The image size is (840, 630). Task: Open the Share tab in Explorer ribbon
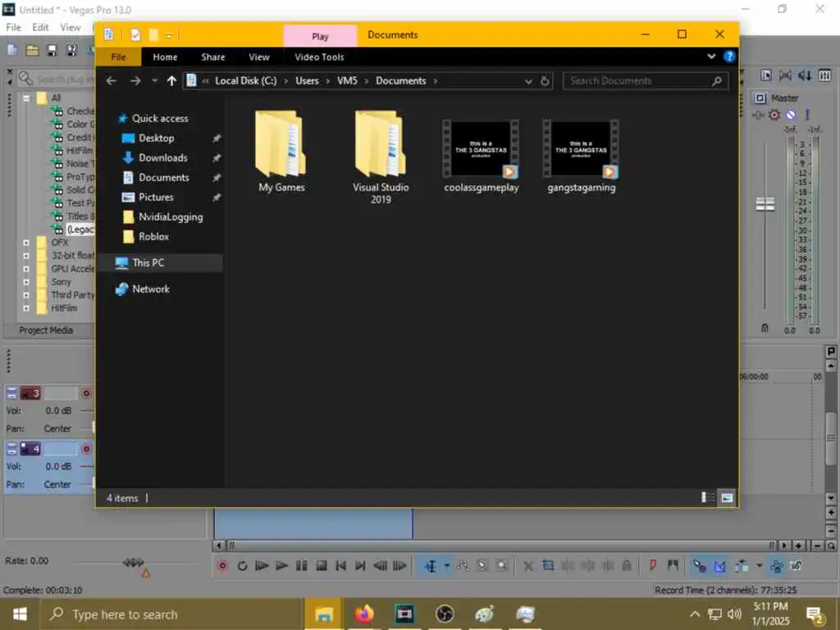(213, 57)
